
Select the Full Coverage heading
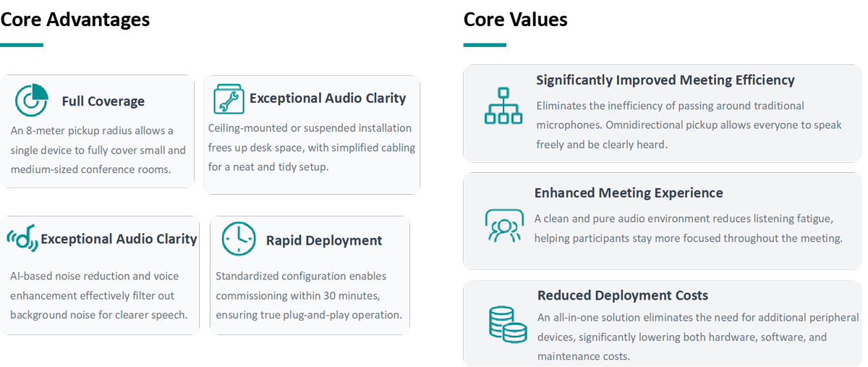click(x=103, y=101)
